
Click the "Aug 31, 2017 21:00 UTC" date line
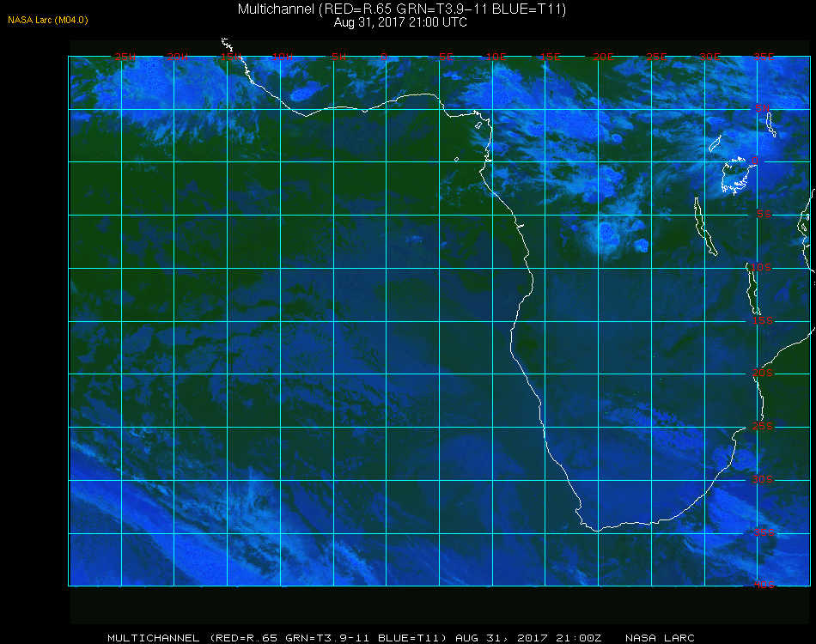pos(400,22)
